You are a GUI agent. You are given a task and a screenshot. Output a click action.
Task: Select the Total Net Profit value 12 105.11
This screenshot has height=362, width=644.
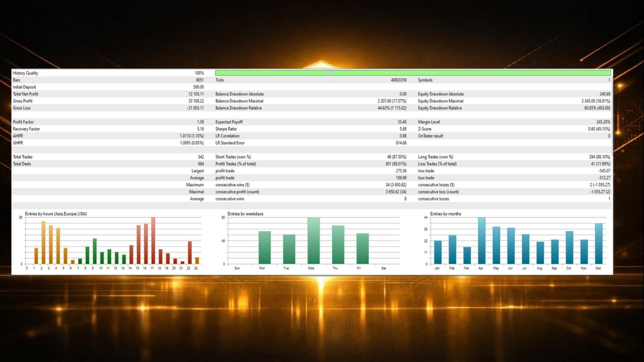196,94
